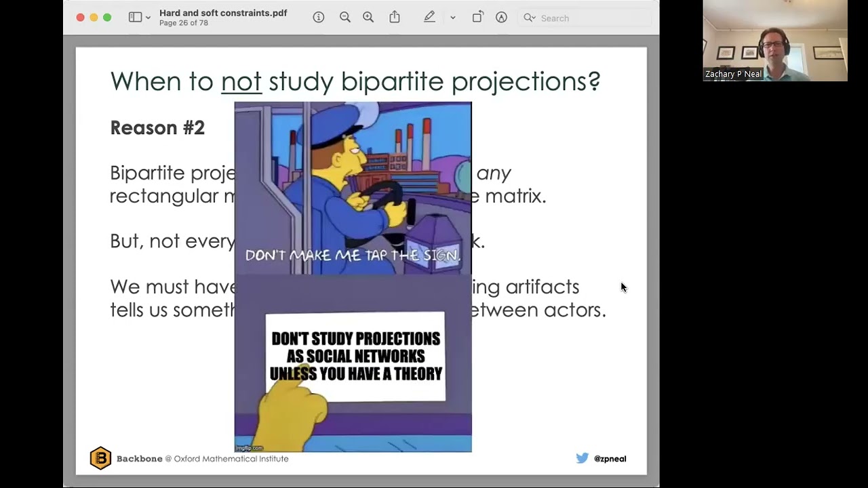Click the Page 26 of 78 indicator
Viewport: 868px width, 488px height.
[184, 23]
